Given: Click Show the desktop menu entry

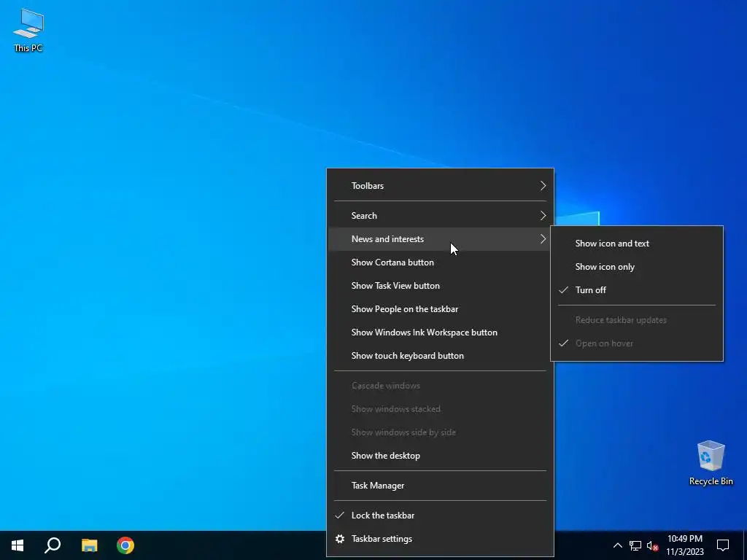Looking at the screenshot, I should coord(440,456).
